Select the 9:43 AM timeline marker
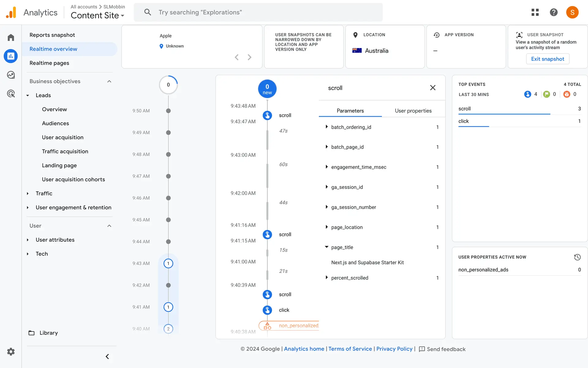The width and height of the screenshot is (588, 368). [168, 263]
